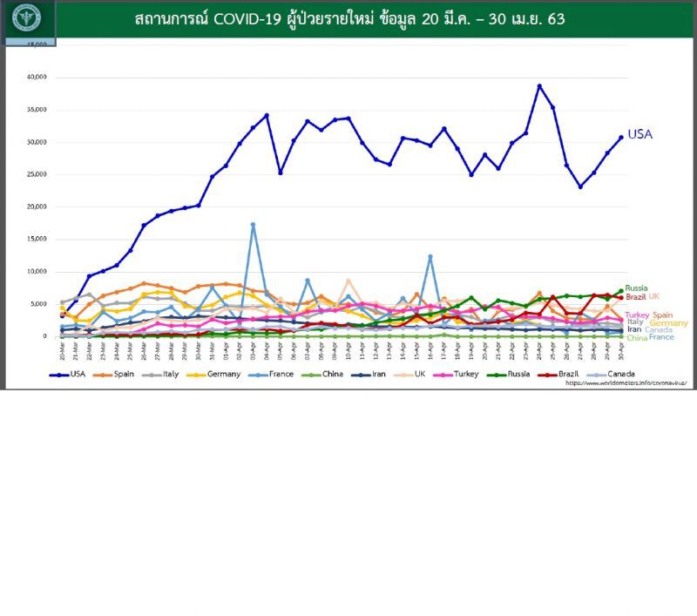Click the large USA label at line end
Viewport: 697px width, 616px height.
[x=640, y=134]
